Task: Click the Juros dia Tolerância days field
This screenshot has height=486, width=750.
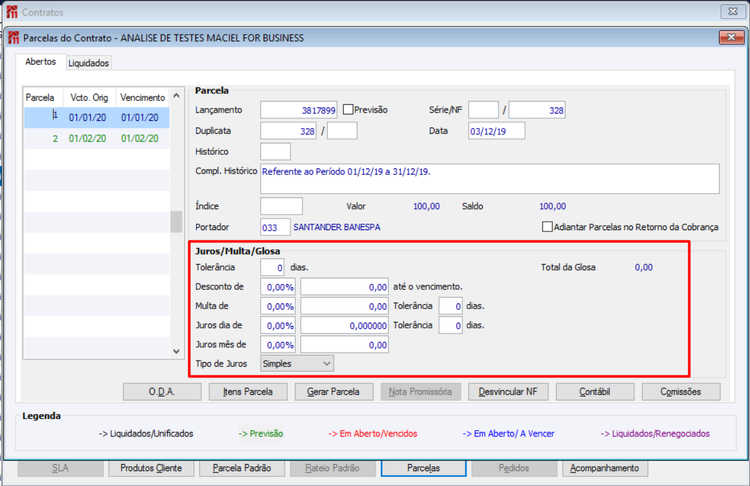Action: tap(451, 325)
